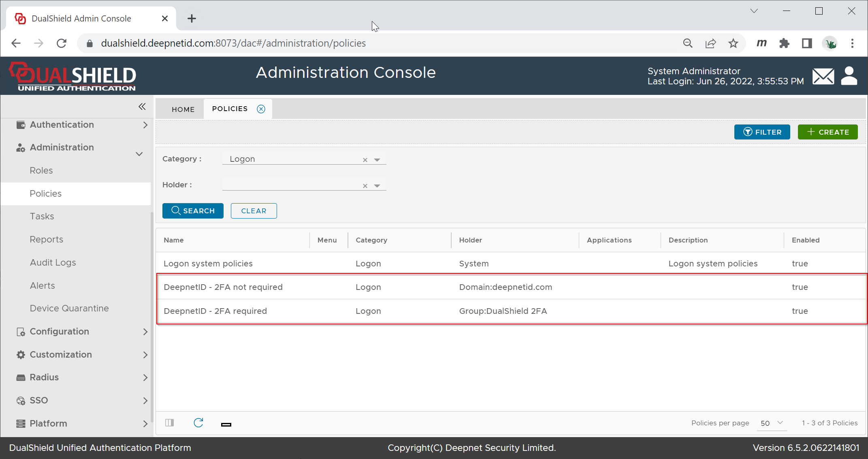Open the column chooser icon in footer
This screenshot has width=868, height=459.
click(170, 423)
